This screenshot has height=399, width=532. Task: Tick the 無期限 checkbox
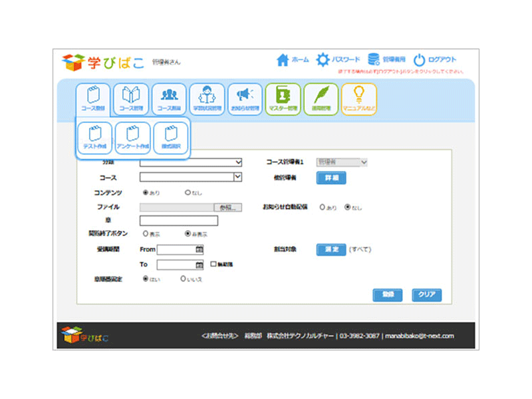click(213, 264)
